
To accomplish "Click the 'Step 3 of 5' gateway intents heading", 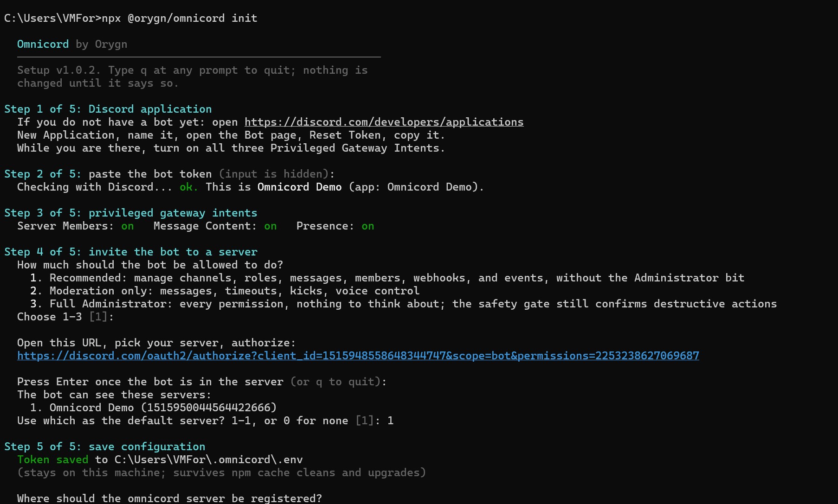I will click(x=130, y=213).
